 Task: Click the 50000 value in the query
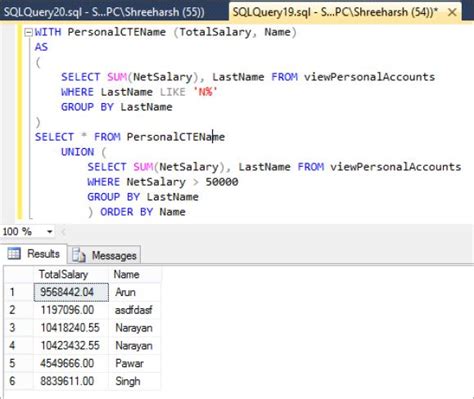coord(222,182)
